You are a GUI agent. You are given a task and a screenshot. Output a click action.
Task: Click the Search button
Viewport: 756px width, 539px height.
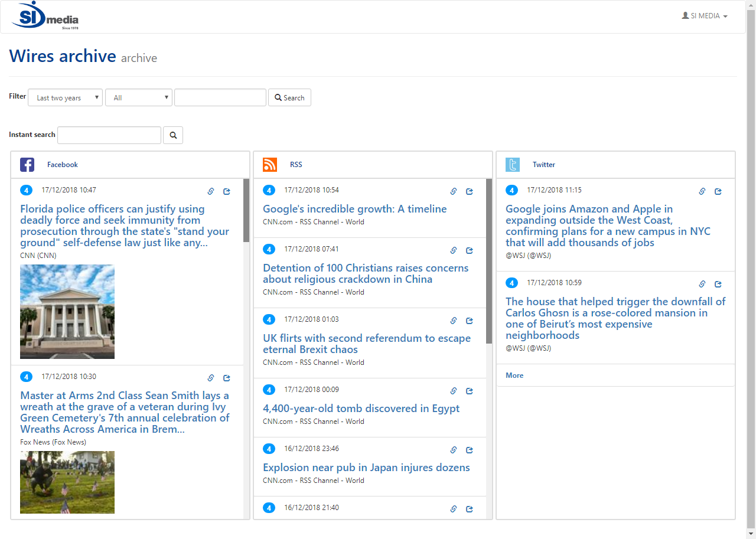(289, 97)
